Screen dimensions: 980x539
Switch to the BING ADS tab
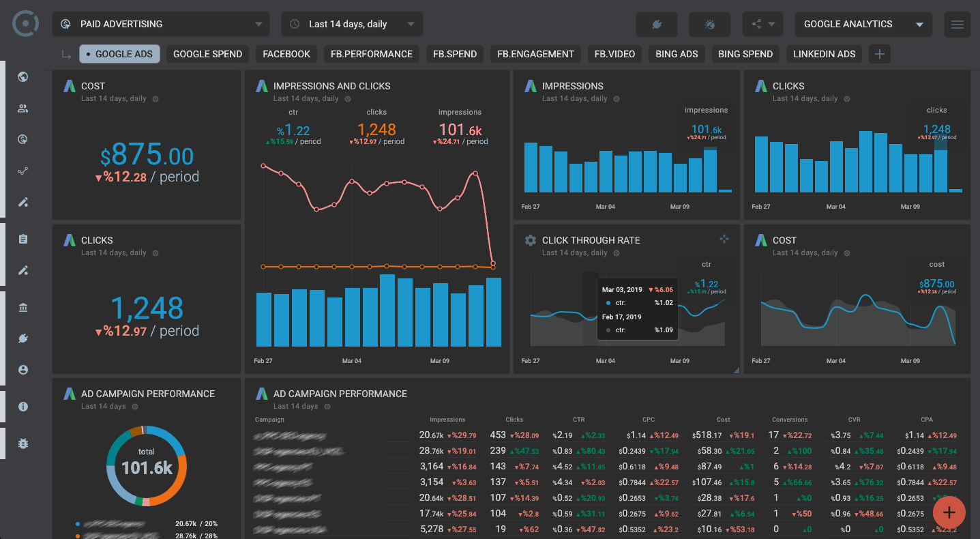(677, 53)
